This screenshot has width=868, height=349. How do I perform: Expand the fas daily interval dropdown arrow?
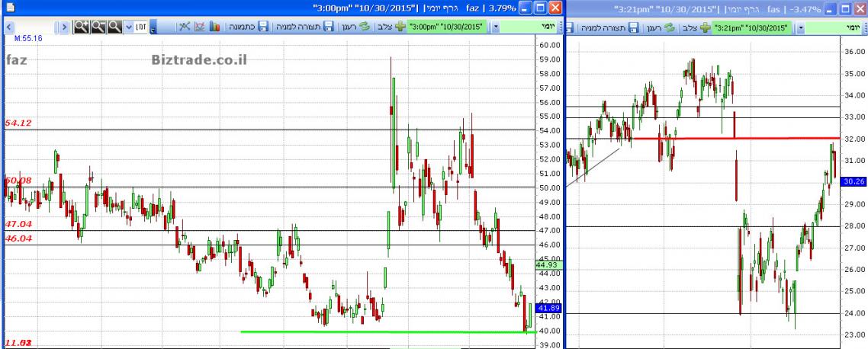[x=801, y=27]
